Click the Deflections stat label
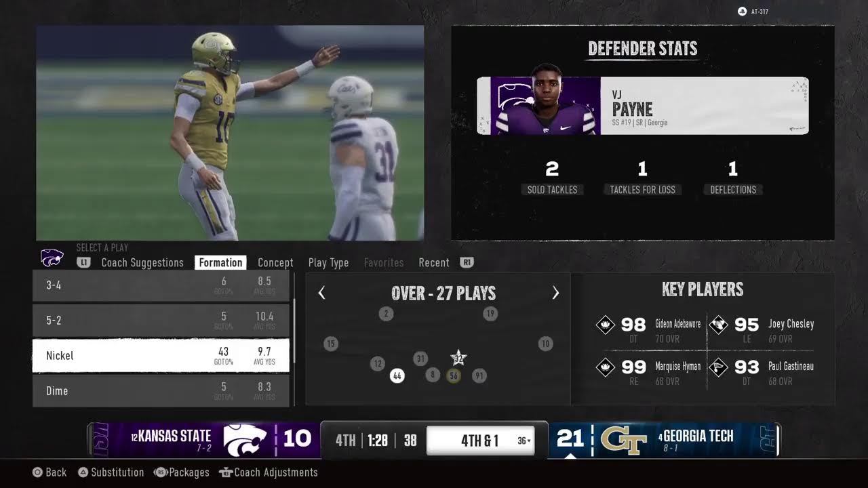 pyautogui.click(x=733, y=190)
